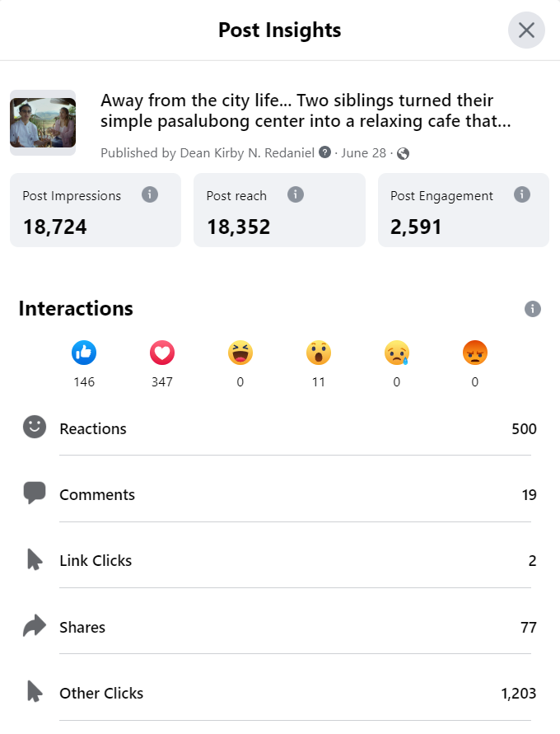
Task: Close the Post Insights dialog
Action: point(526,30)
